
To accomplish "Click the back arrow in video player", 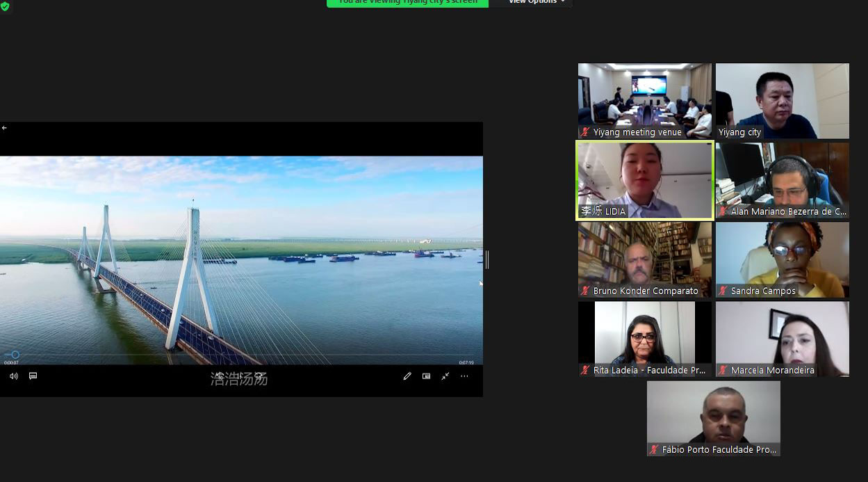I will point(4,128).
